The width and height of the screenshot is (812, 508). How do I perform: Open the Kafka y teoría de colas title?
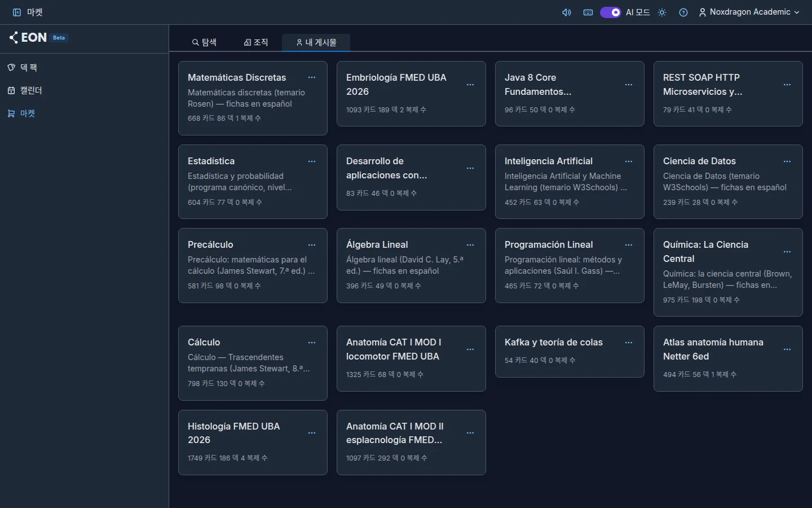554,342
